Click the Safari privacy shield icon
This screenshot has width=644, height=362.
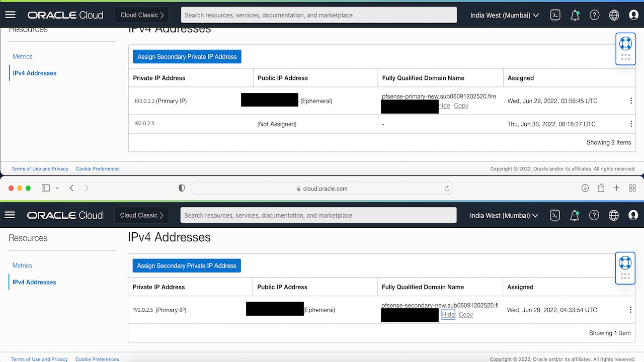coord(181,188)
